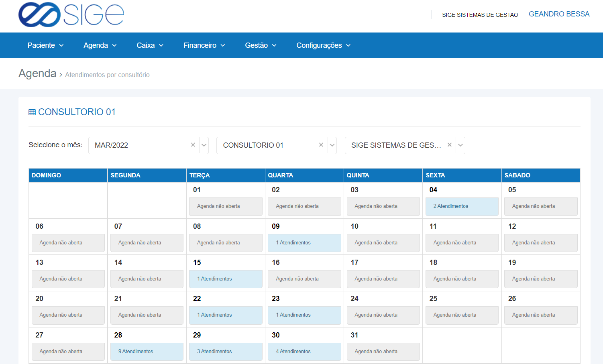
Task: Click Agenda não aberta on day 20
Action: pyautogui.click(x=68, y=315)
